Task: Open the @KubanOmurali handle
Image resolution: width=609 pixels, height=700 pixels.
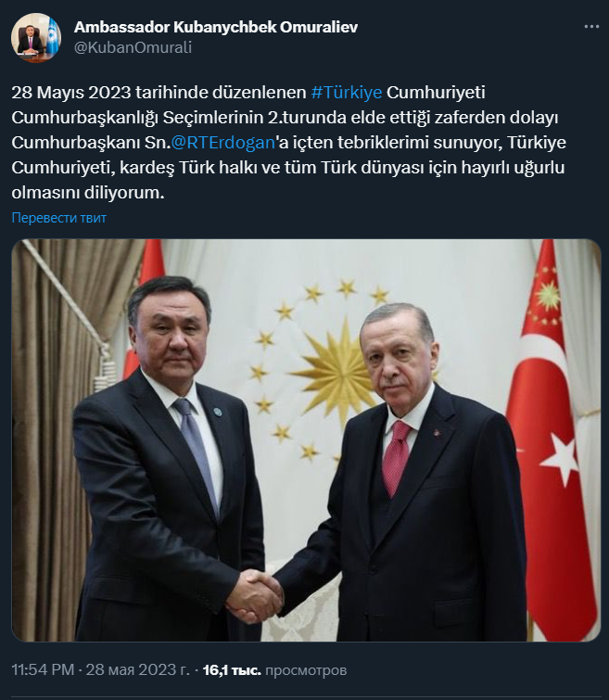Action: click(133, 47)
